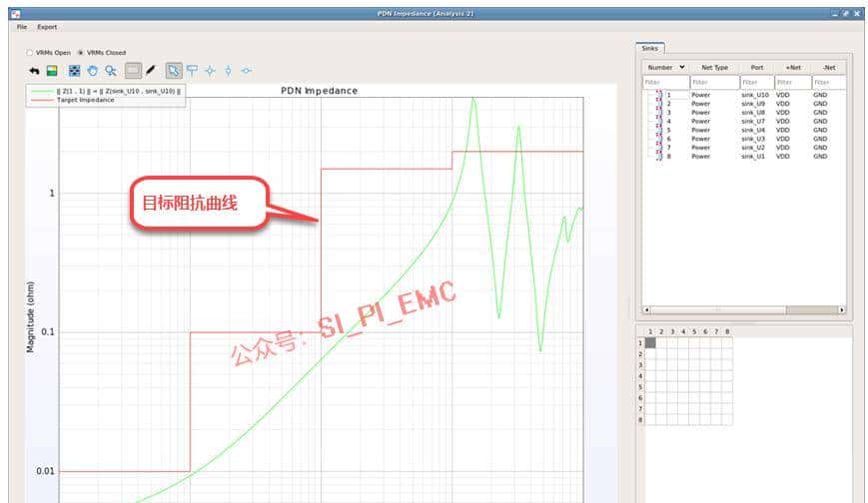Select the VRMs Closed radio button
Screen dimensions: 868x503
(x=81, y=52)
